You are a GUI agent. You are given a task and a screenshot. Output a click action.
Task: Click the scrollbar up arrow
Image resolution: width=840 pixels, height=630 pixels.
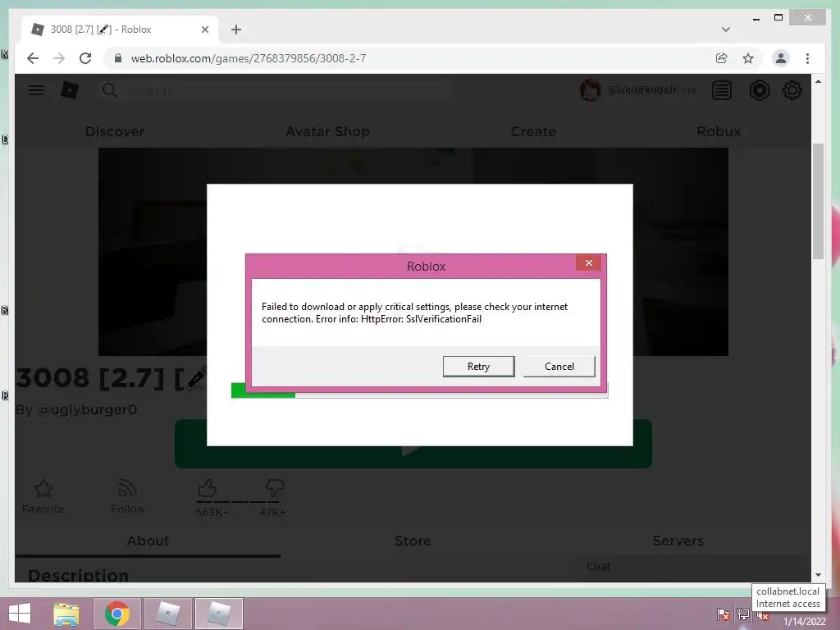point(818,81)
